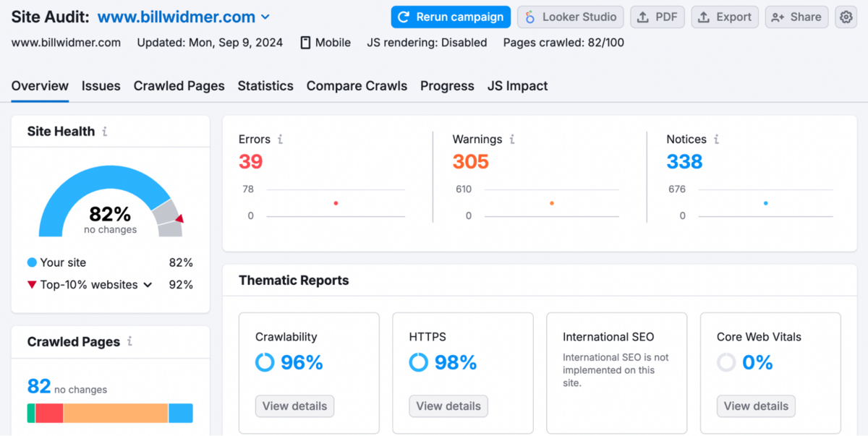Click Crawlability progress ring icon
The height and width of the screenshot is (436, 868).
pos(265,362)
